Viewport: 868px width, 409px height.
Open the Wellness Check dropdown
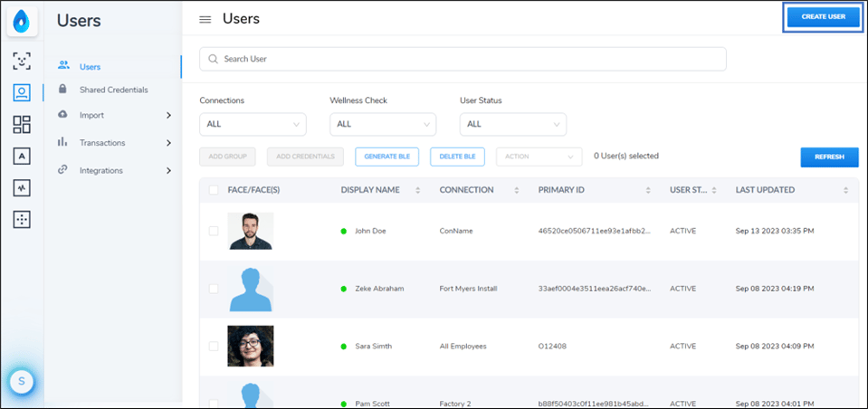[383, 124]
